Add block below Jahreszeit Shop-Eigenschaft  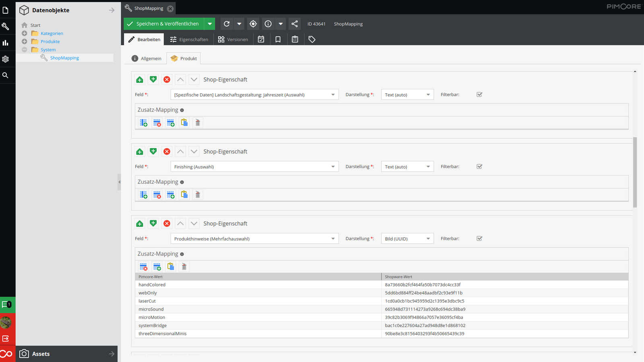click(153, 80)
